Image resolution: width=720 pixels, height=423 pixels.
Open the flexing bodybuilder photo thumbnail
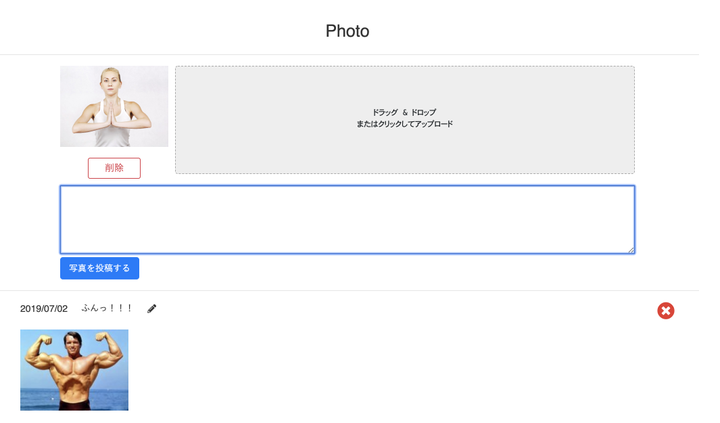pyautogui.click(x=74, y=370)
